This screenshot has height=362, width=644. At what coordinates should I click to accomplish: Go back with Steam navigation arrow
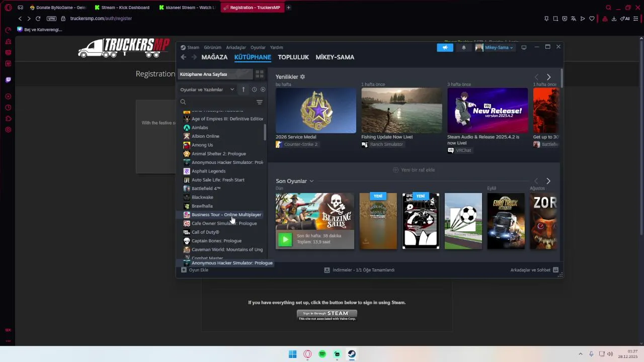pos(184,57)
